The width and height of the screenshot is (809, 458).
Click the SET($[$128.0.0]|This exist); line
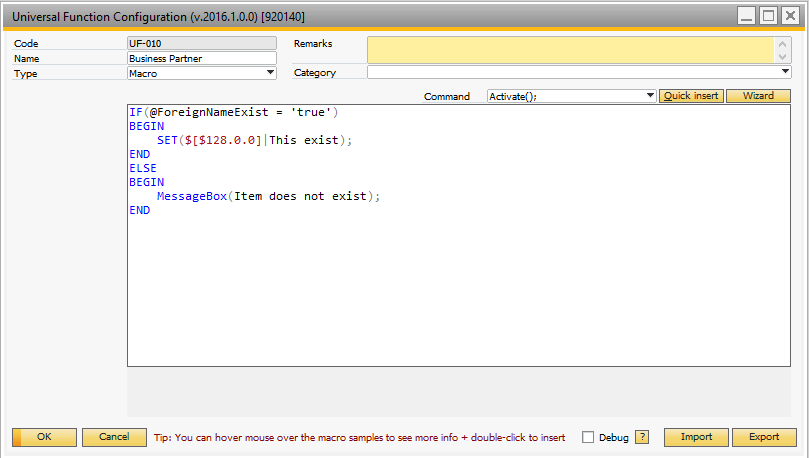[x=254, y=140]
